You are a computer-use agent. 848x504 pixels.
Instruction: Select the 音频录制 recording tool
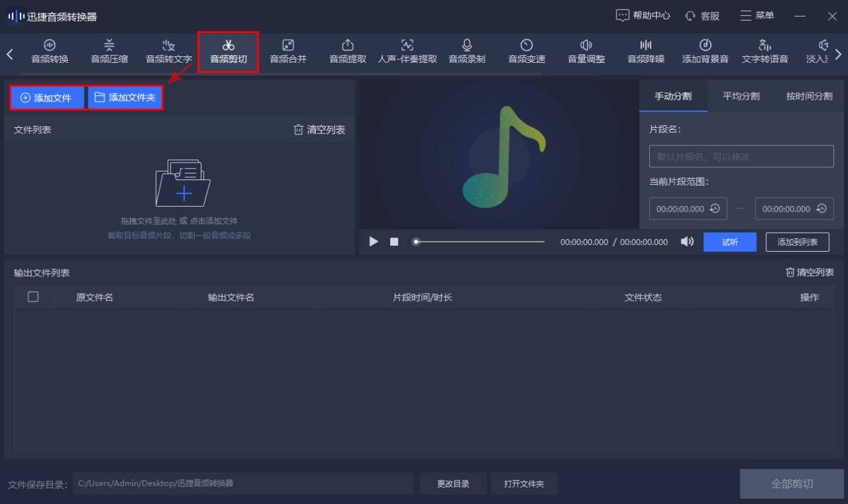(x=467, y=52)
